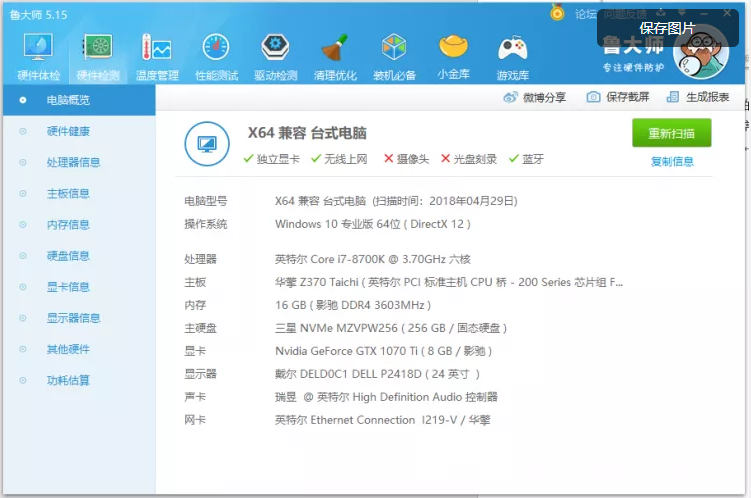This screenshot has height=498, width=751.
Task: Click the DELL P2418D monitor value
Action: coord(377,374)
